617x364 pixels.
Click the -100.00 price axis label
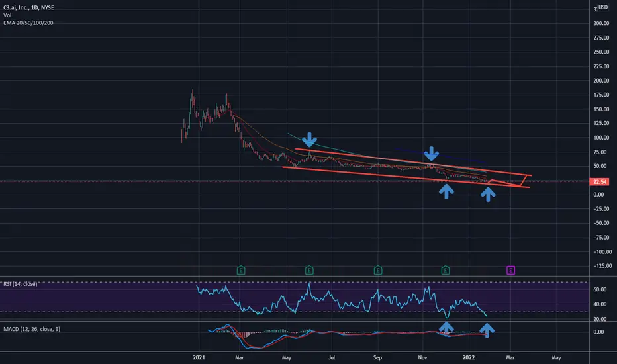click(x=602, y=252)
